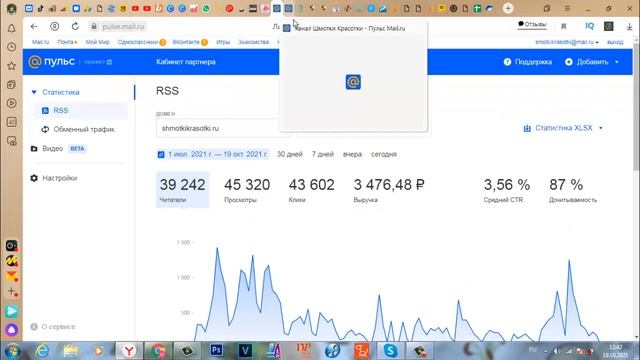This screenshot has height=360, width=640.
Task: Click the calendar icon beside date range
Action: coord(161,154)
